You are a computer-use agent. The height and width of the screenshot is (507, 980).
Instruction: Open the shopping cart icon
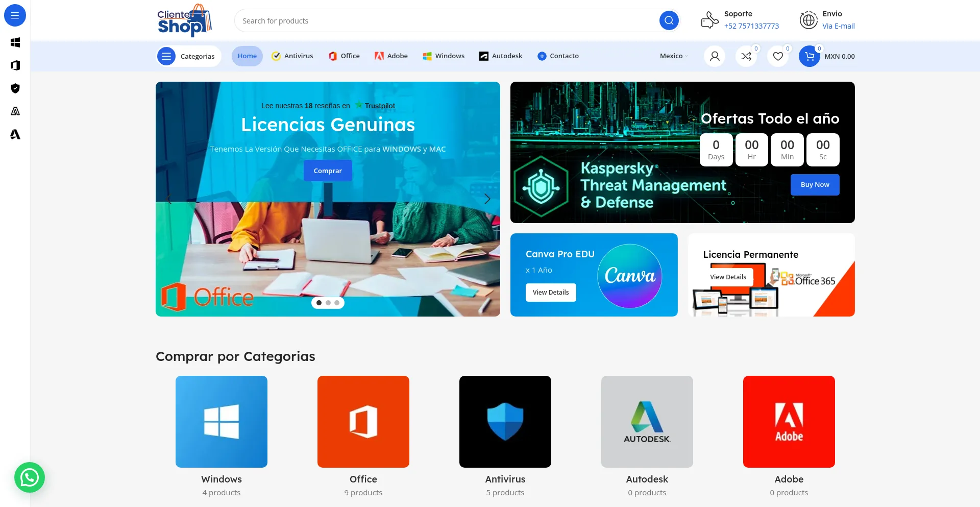click(x=810, y=56)
